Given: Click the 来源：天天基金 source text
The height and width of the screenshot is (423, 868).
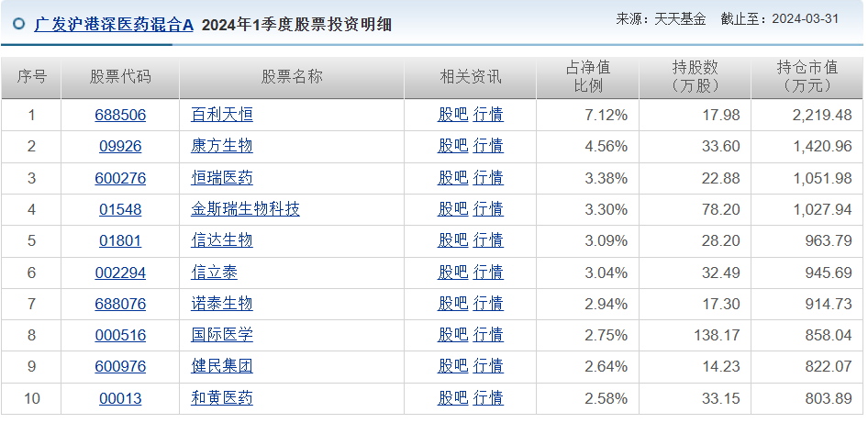Looking at the screenshot, I should point(661,19).
